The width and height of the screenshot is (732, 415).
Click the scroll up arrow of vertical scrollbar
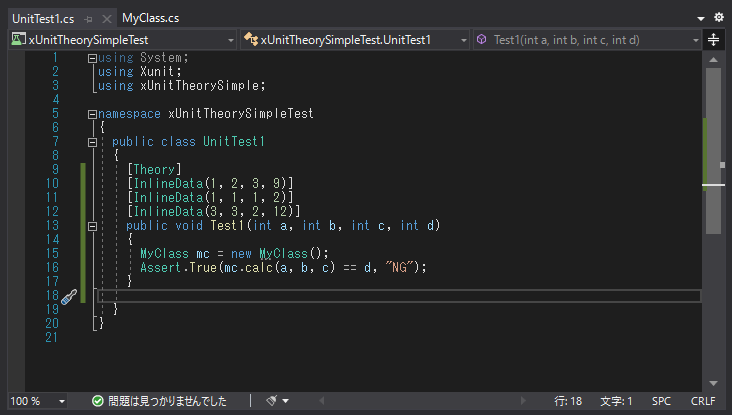713,59
